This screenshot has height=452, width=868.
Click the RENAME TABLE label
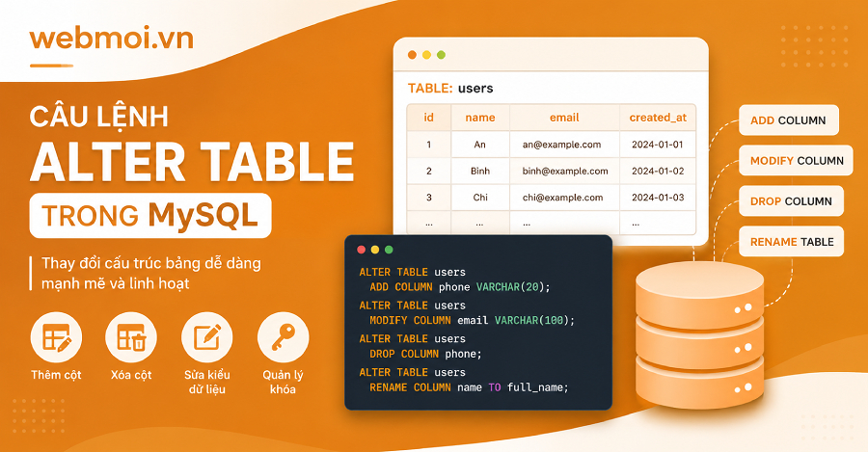point(791,241)
